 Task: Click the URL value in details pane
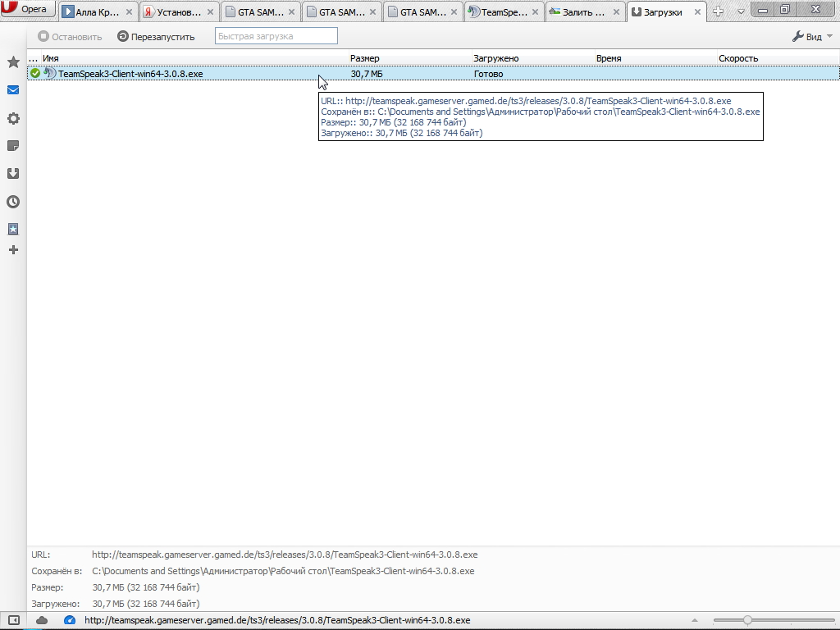[x=285, y=555]
